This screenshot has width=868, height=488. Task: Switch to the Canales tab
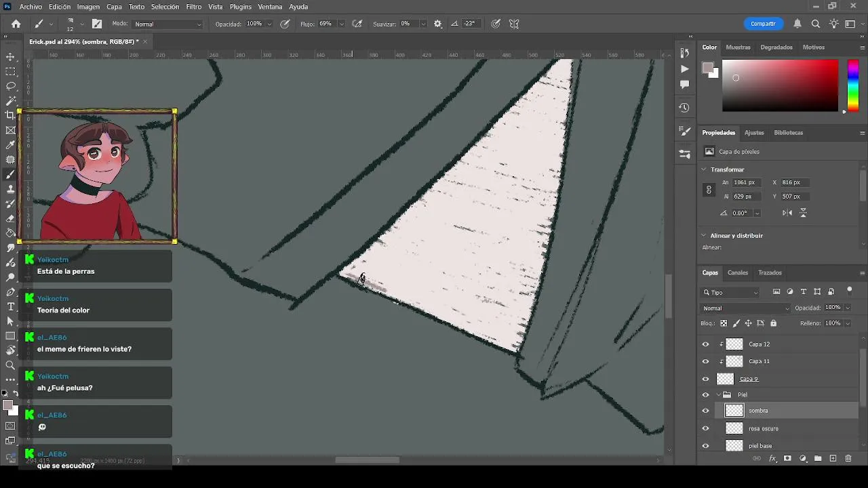[738, 272]
